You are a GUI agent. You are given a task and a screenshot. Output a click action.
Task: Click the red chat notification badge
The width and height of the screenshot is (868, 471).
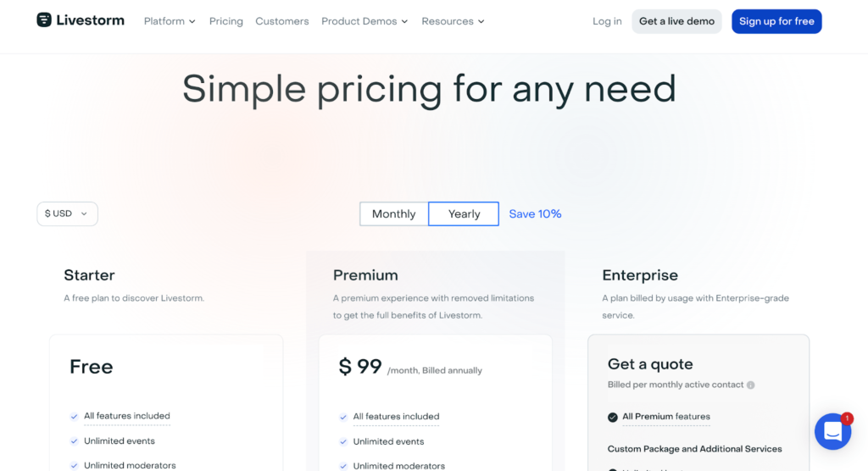[847, 418]
